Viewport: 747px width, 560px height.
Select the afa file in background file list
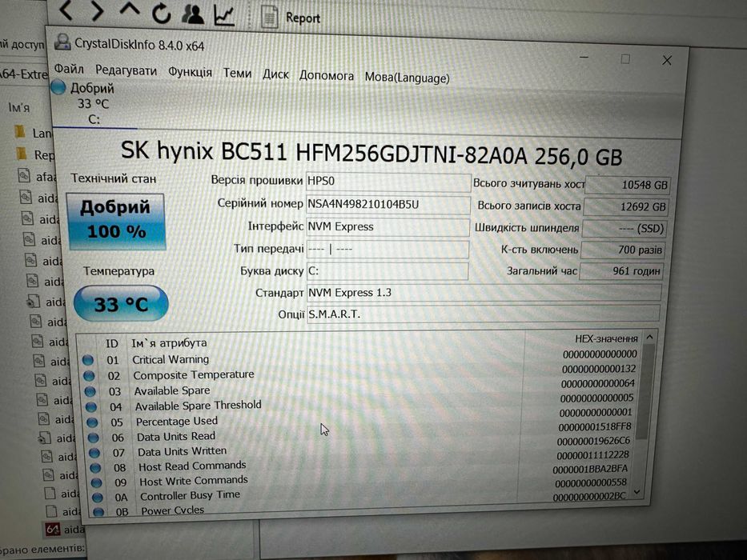coord(37,176)
